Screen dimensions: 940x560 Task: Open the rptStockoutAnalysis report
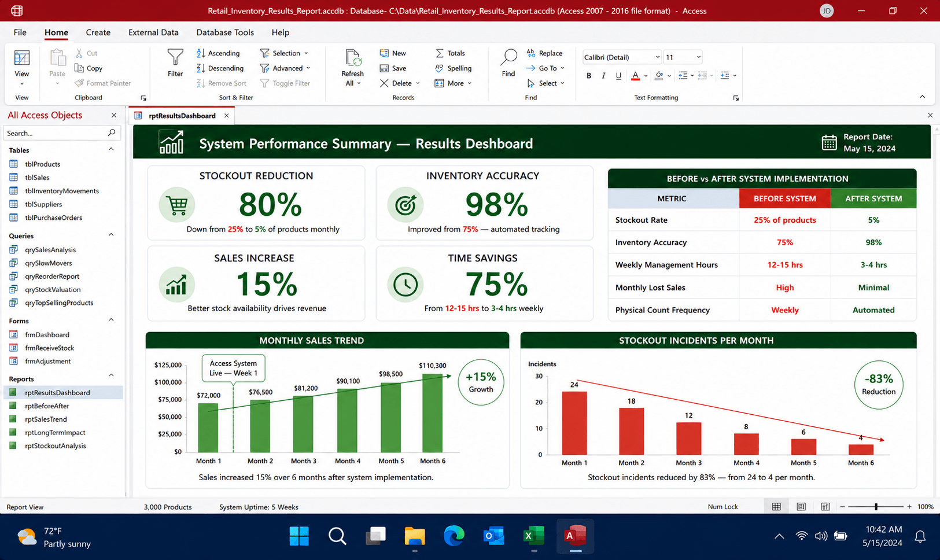point(55,446)
